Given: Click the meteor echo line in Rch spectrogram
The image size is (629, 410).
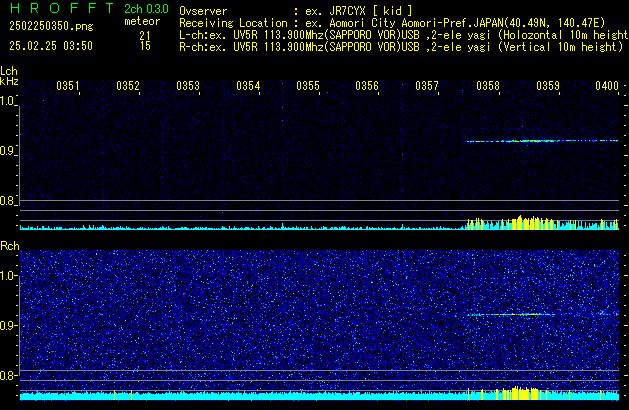Looking at the screenshot, I should point(511,315).
